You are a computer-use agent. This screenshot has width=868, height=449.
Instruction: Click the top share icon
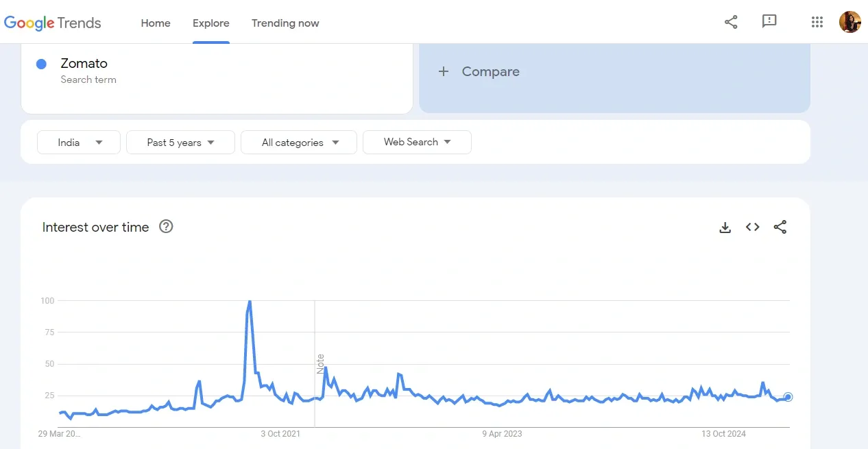coord(731,22)
